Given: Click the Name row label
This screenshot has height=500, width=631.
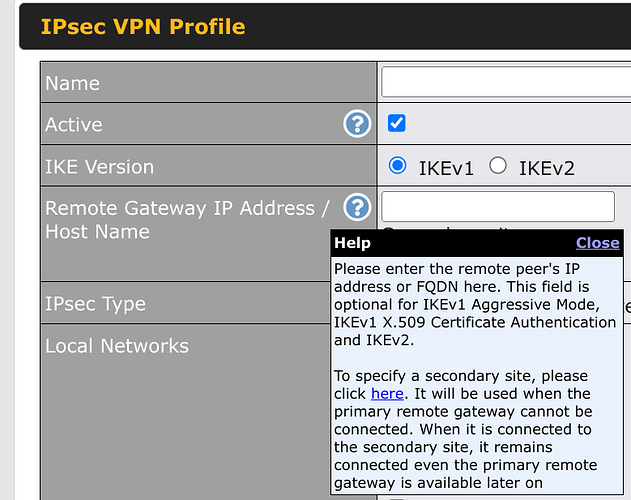Looking at the screenshot, I should 73,83.
